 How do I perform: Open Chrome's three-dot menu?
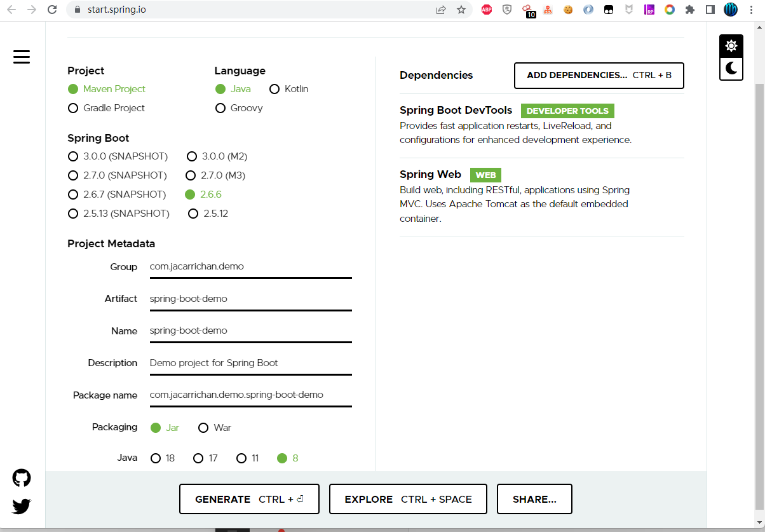coord(752,10)
